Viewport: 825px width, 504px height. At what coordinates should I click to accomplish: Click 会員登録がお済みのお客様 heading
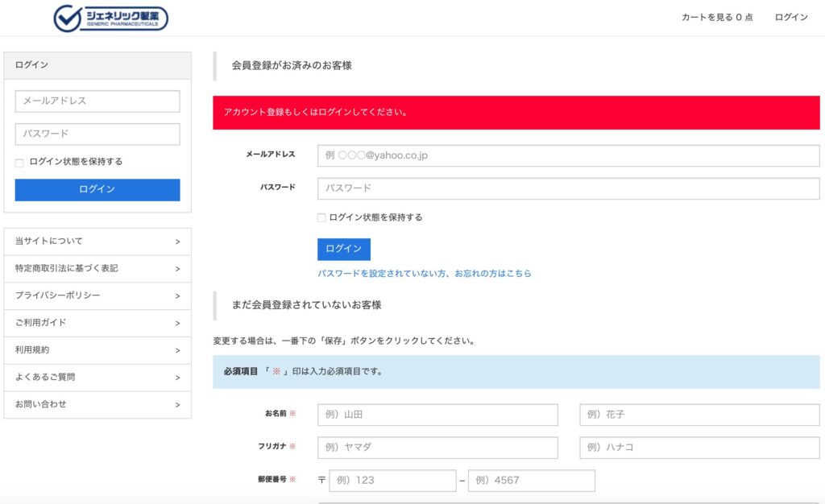[292, 66]
